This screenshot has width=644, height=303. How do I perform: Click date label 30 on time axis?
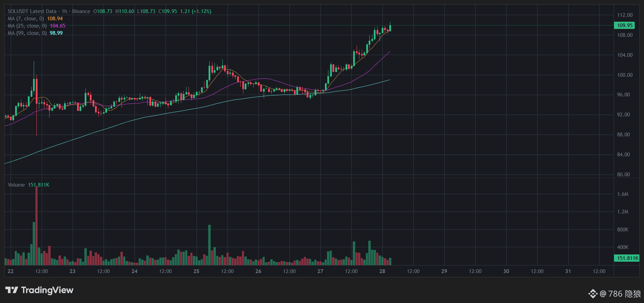click(x=506, y=271)
